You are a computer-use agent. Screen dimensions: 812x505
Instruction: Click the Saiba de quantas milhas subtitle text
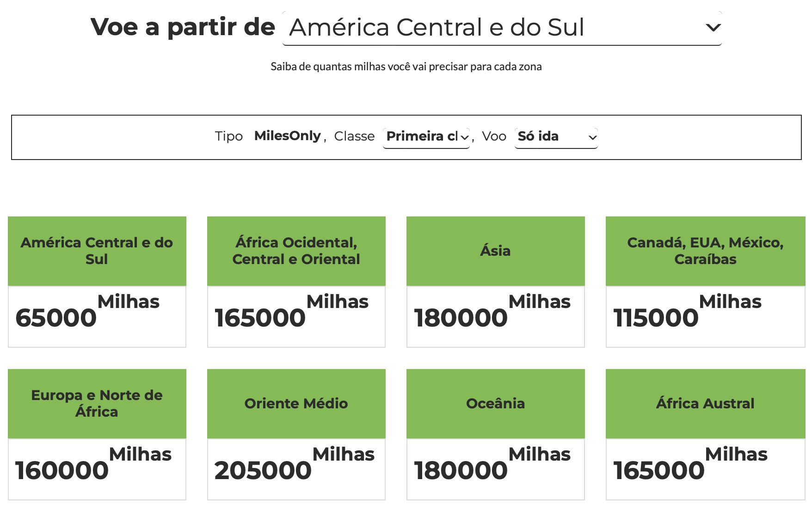pyautogui.click(x=406, y=67)
